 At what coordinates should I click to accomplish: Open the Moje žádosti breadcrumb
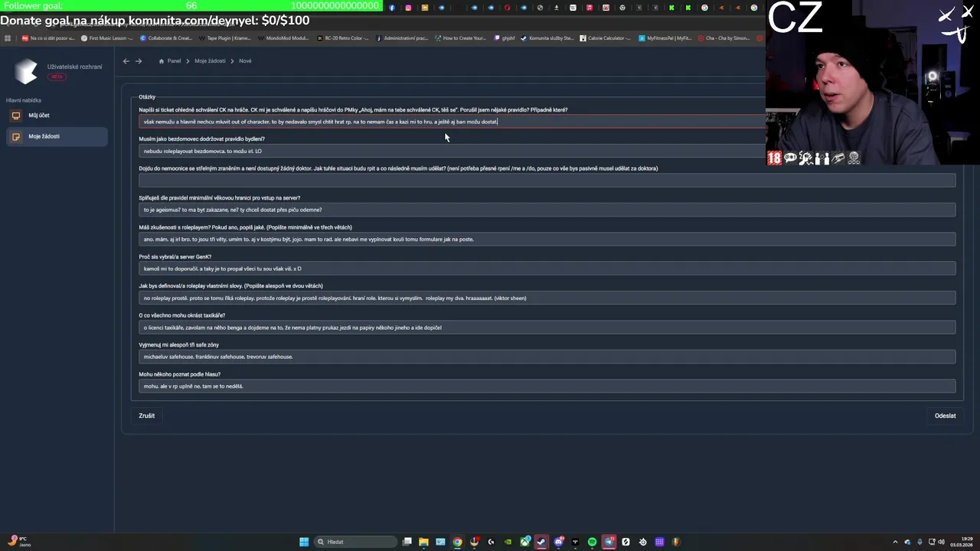coord(210,61)
